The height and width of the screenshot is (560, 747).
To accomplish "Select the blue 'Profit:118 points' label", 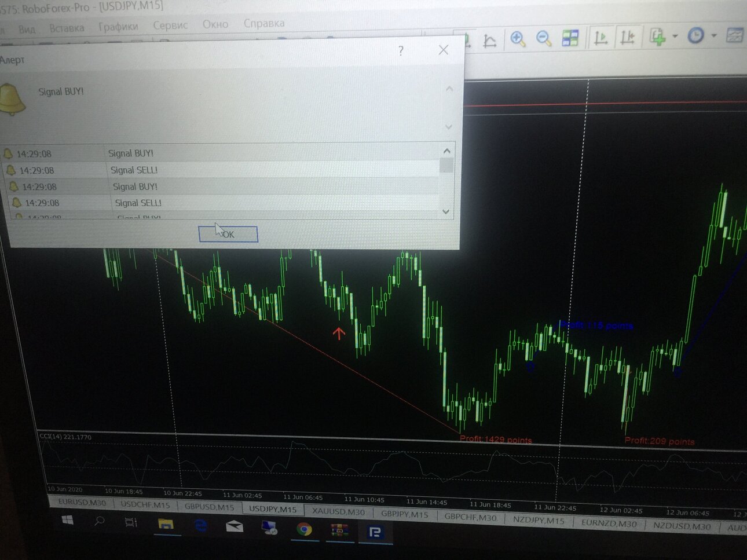I will (597, 325).
